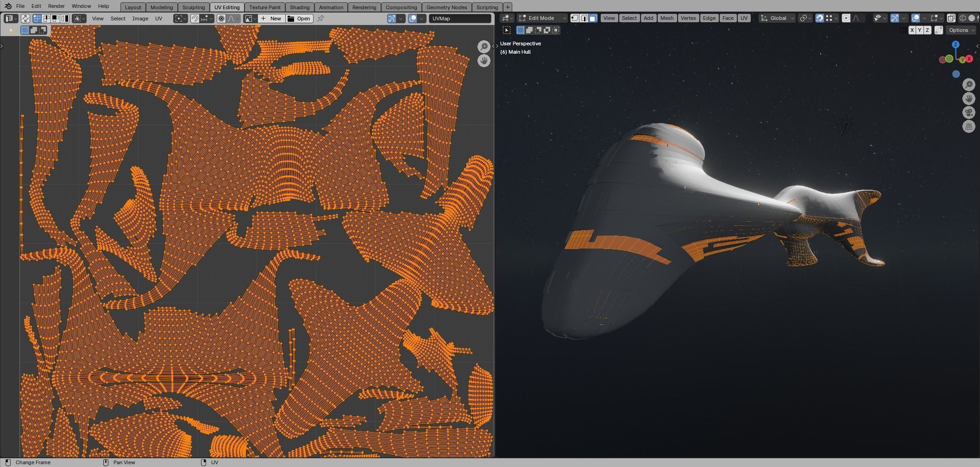Select UV face selection mode

(55, 19)
